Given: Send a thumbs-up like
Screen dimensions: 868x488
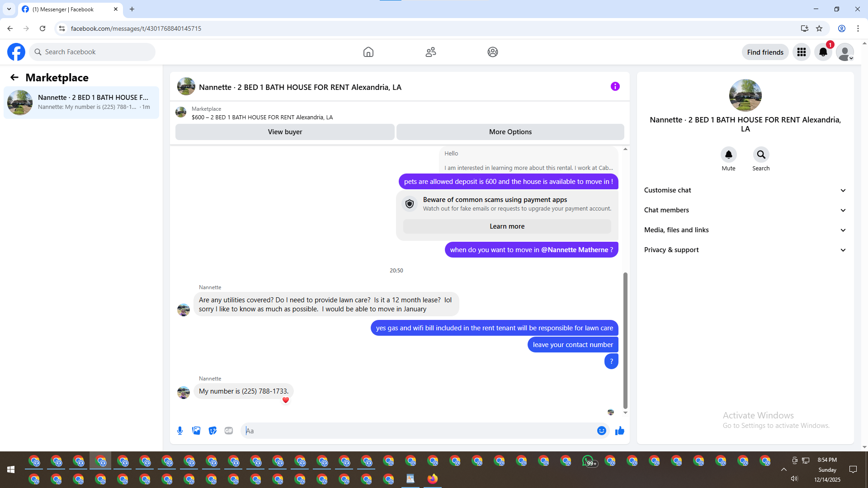Looking at the screenshot, I should coord(619,431).
